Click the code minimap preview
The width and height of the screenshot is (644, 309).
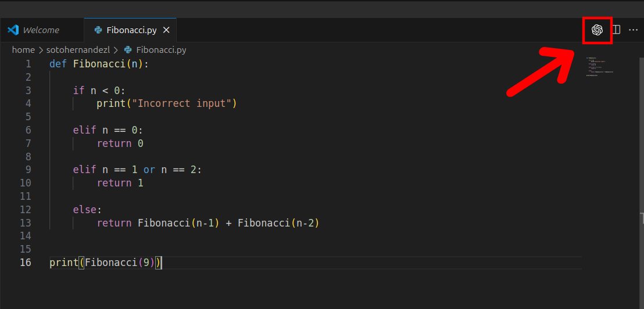tap(600, 67)
